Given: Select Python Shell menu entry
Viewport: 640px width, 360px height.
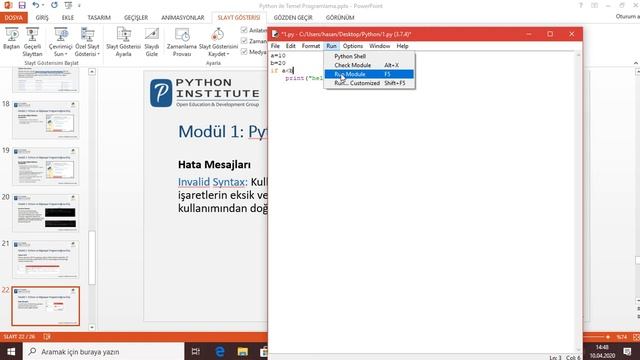Looking at the screenshot, I should pyautogui.click(x=369, y=56).
